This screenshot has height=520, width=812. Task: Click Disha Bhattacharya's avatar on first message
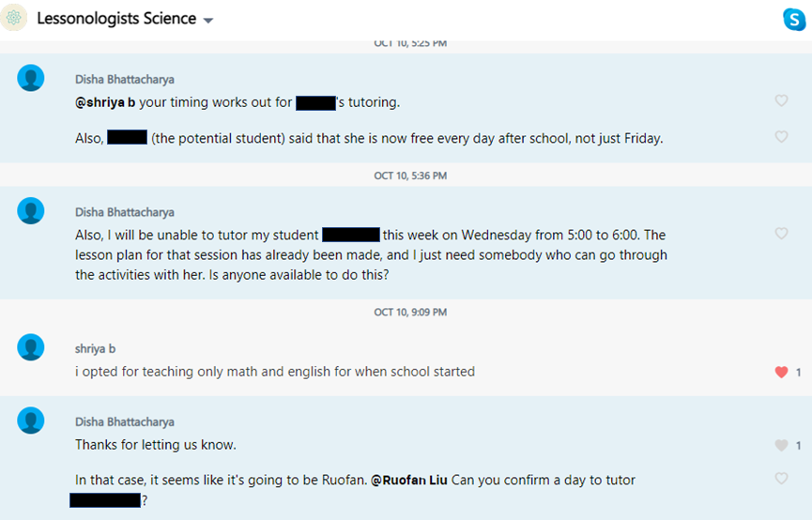[x=31, y=79]
